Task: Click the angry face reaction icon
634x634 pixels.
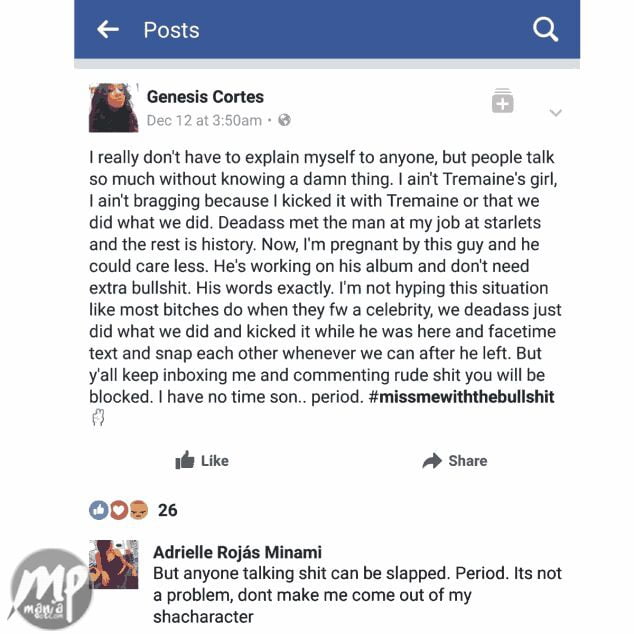Action: tap(138, 510)
